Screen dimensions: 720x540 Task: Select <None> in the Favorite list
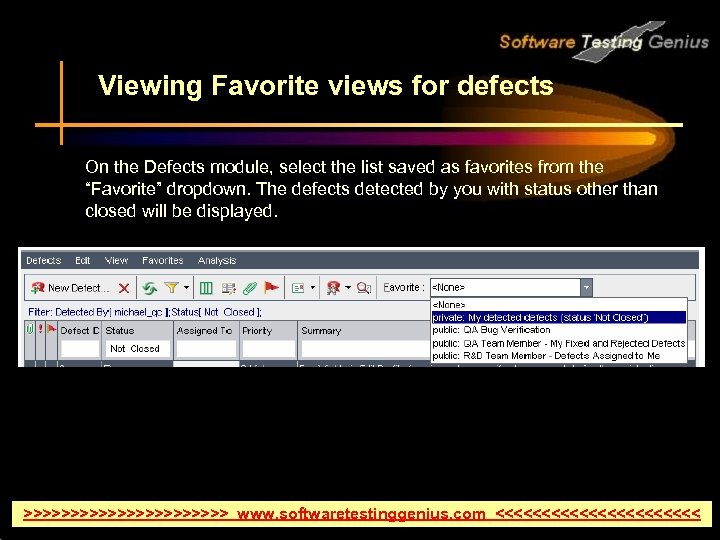(x=559, y=304)
